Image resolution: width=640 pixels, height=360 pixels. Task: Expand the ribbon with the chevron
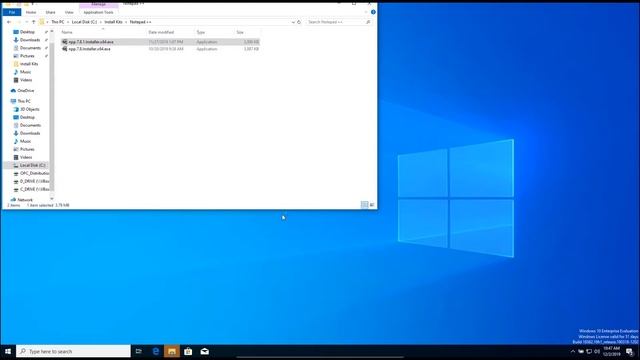366,12
